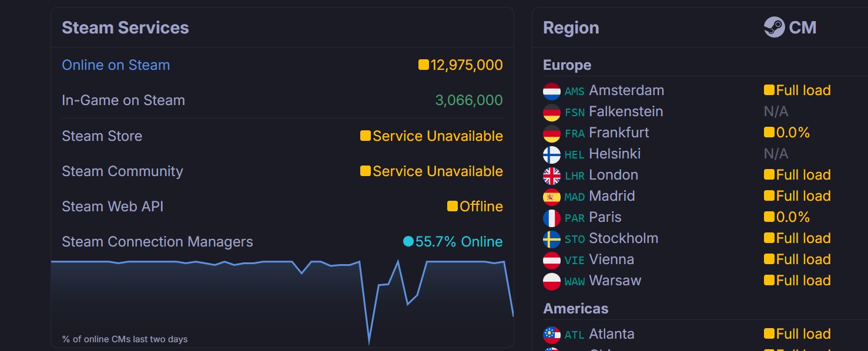Click the Atlanta flag icon
This screenshot has width=868, height=351.
pyautogui.click(x=552, y=335)
